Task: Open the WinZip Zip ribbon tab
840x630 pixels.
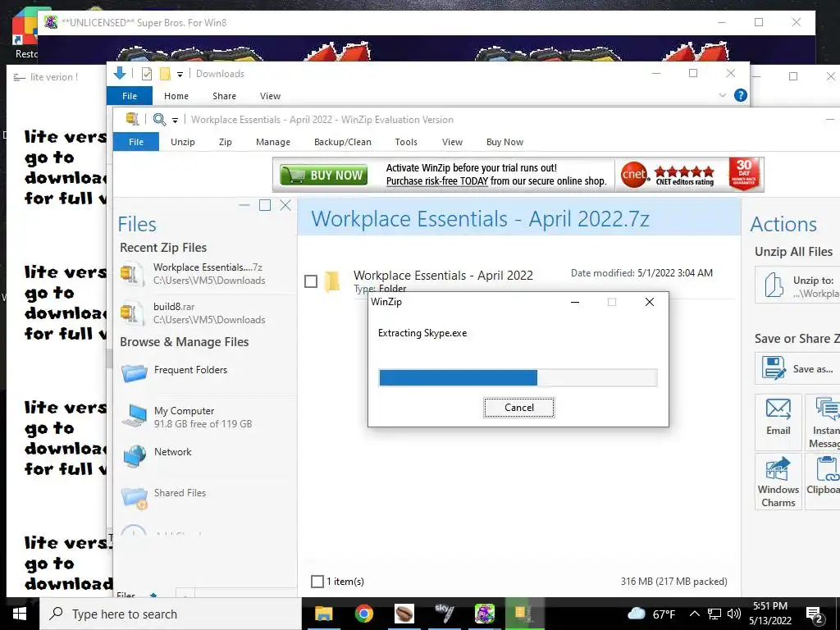Action: [x=225, y=142]
